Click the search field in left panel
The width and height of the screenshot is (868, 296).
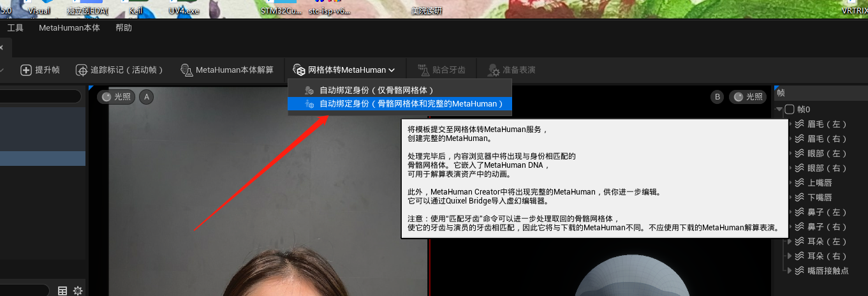click(41, 96)
